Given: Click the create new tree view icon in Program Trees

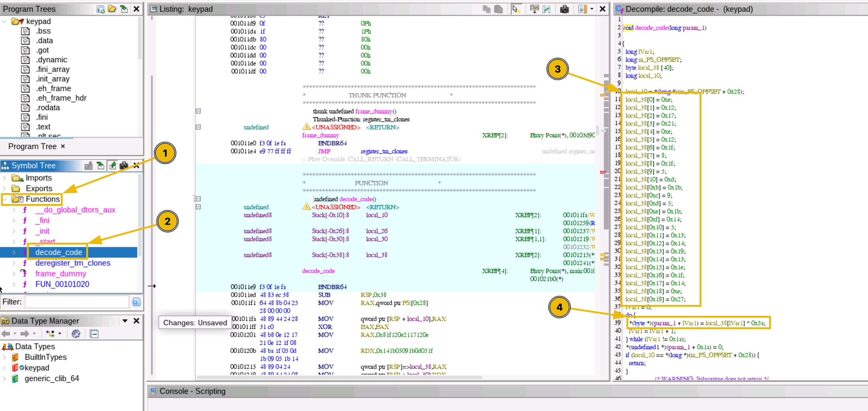Looking at the screenshot, I should (x=100, y=9).
